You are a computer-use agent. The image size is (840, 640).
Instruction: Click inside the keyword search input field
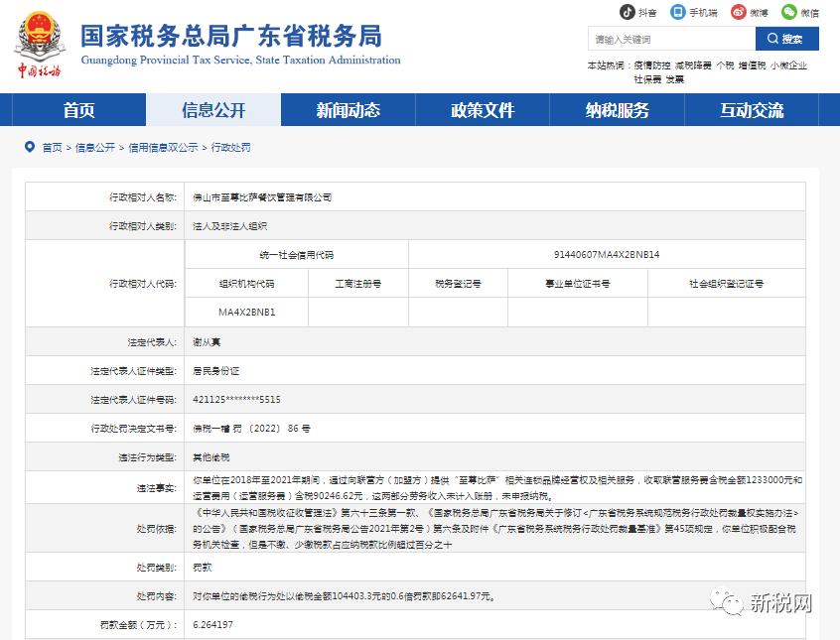pos(665,38)
